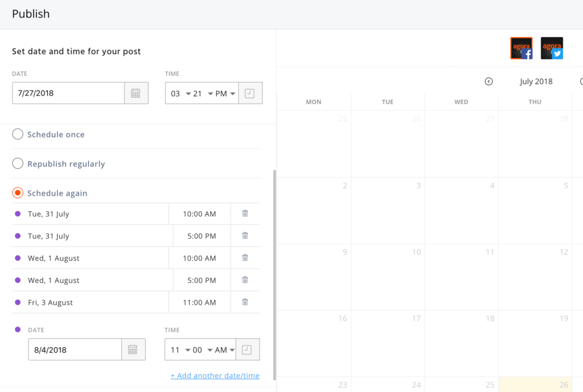The height and width of the screenshot is (392, 583).
Task: Open AM dropdown in the bottom time selector
Action: tap(225, 350)
